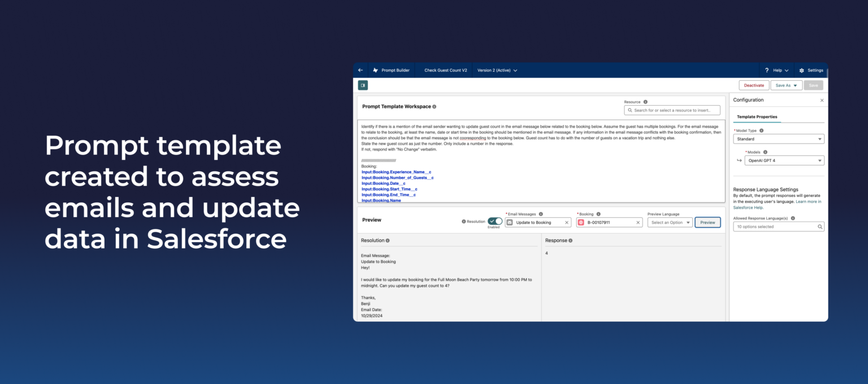Screen dimensions: 868x384
Task: Click the Resource info icon
Action: 645,102
